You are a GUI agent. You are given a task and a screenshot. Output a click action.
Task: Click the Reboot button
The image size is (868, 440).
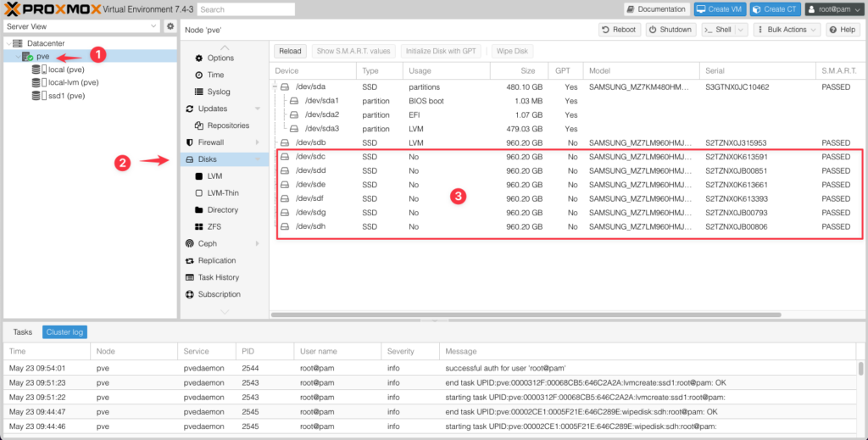coord(620,30)
